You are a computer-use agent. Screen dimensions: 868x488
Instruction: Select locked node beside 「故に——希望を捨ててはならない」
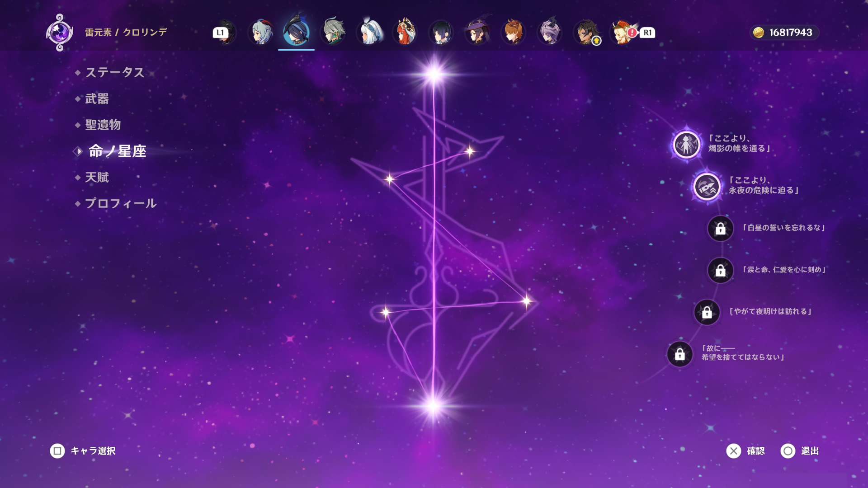pyautogui.click(x=680, y=354)
